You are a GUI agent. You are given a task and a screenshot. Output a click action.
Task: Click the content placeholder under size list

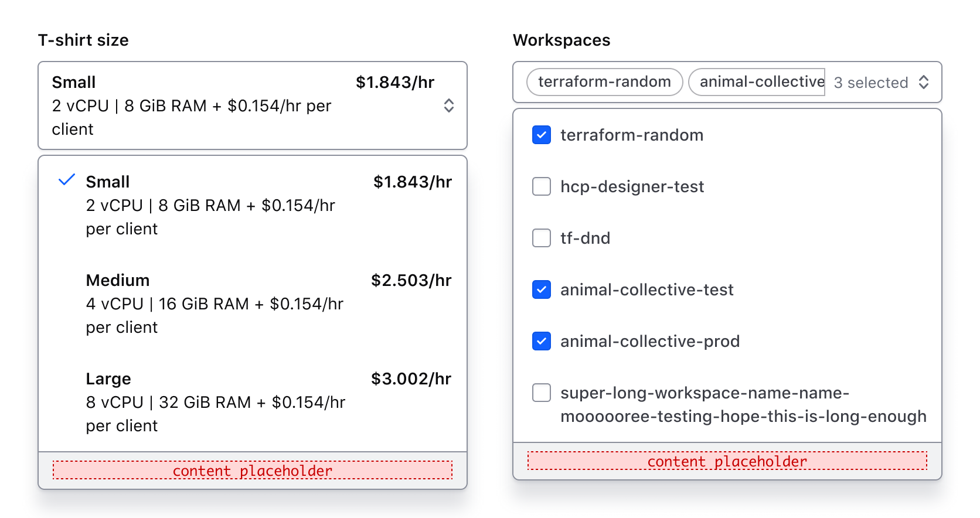252,471
